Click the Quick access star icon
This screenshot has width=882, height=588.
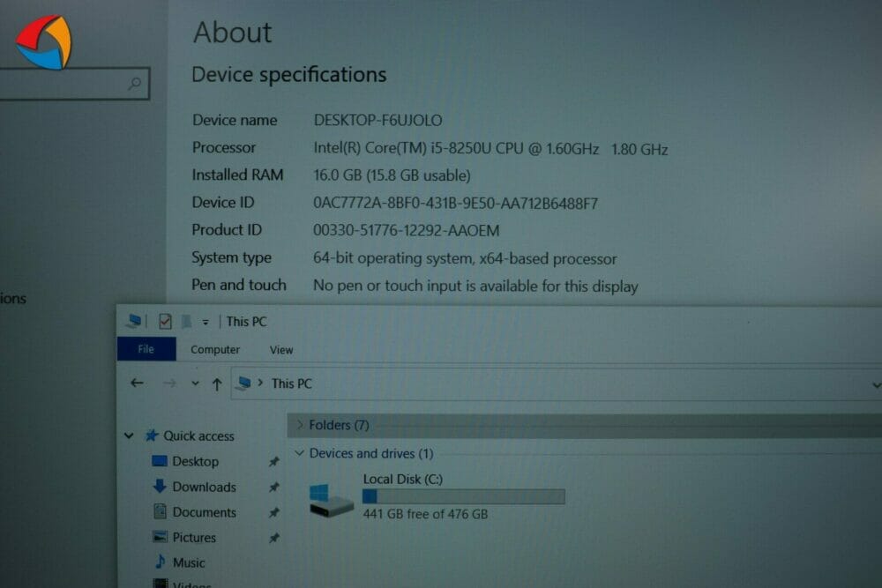coord(152,435)
